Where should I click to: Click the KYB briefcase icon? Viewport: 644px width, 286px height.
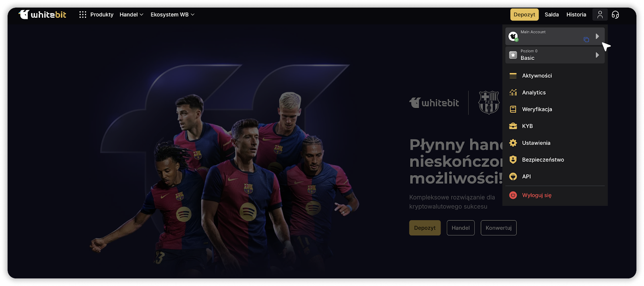pos(513,126)
